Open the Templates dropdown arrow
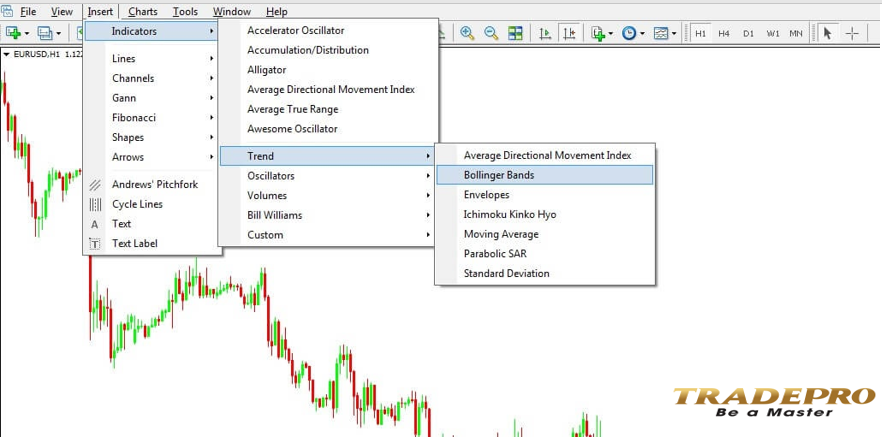Image resolution: width=882 pixels, height=440 pixels. point(674,34)
